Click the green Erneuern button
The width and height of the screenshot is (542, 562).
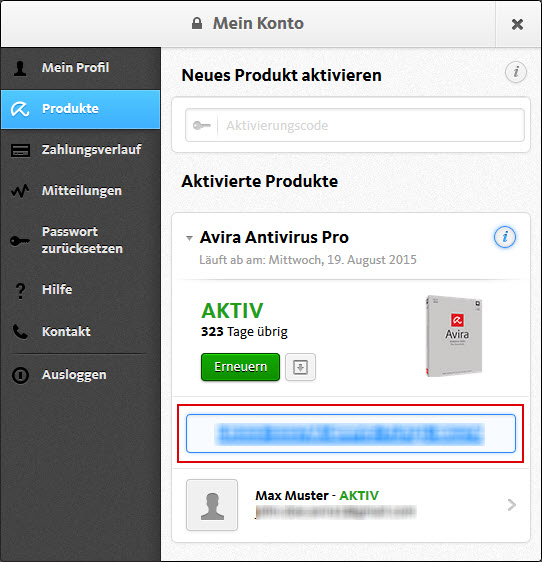[240, 367]
